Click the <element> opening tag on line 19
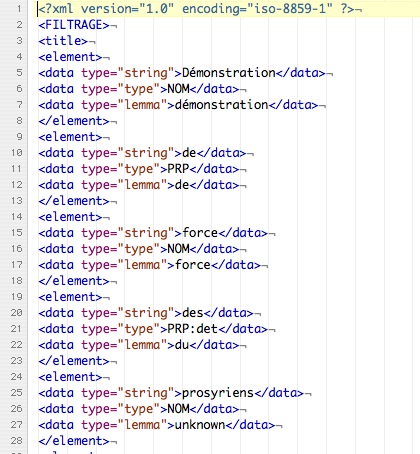 coord(70,297)
